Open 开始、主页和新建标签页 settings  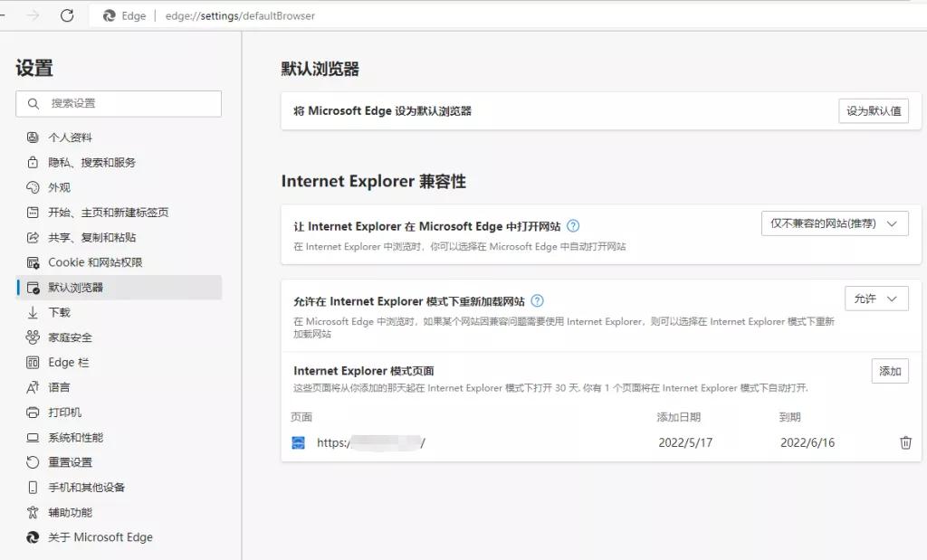click(x=119, y=212)
